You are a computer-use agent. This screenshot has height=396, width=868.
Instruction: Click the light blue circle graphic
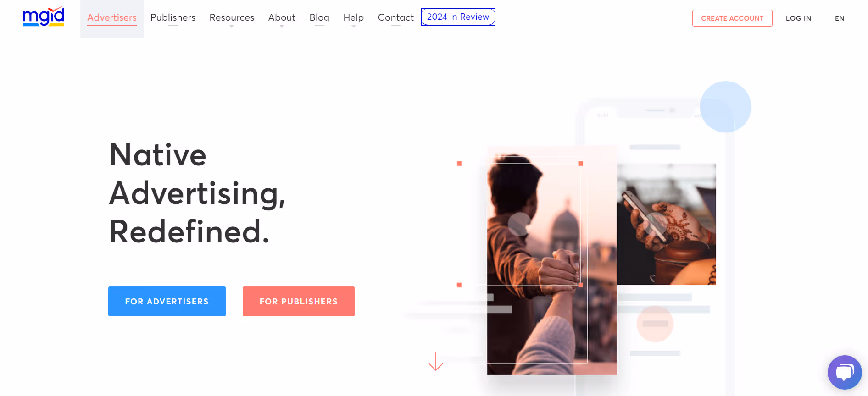click(725, 107)
